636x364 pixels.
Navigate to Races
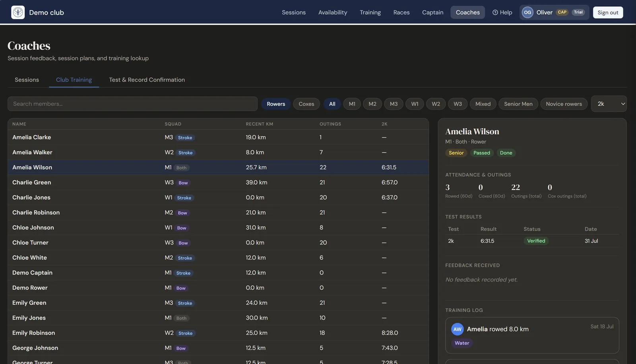click(401, 12)
